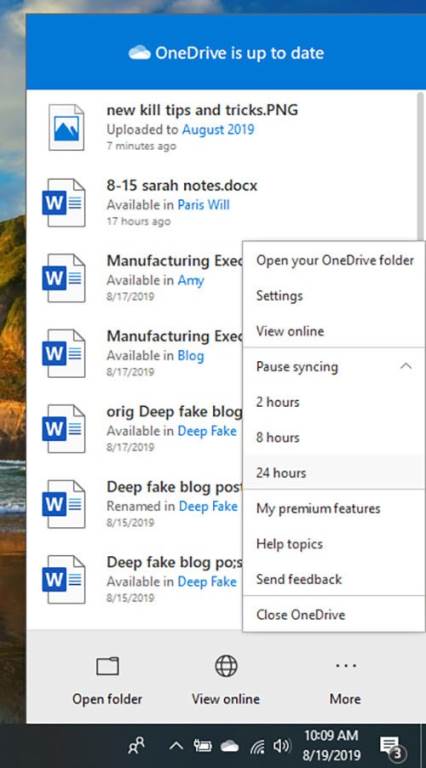Image resolution: width=426 pixels, height=768 pixels.
Task: Follow the Blog folder link
Action: [190, 355]
